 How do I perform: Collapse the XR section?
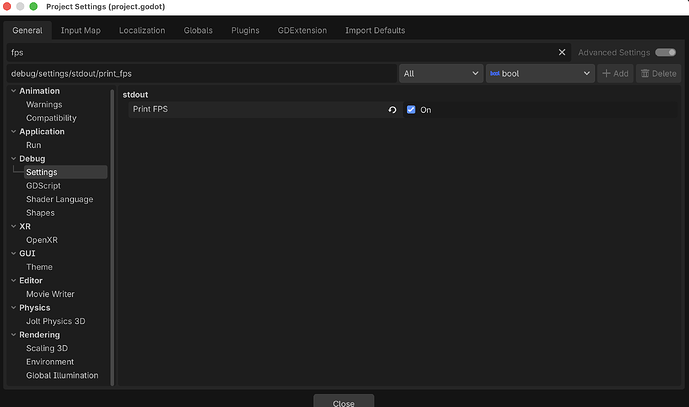[x=14, y=226]
